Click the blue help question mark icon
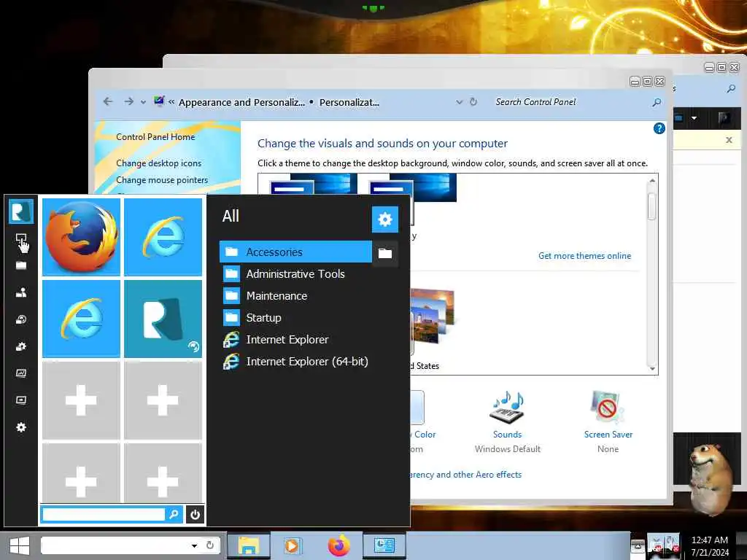 [x=659, y=128]
